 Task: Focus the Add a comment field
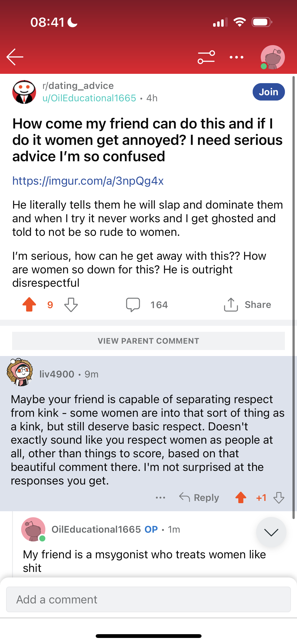click(148, 599)
